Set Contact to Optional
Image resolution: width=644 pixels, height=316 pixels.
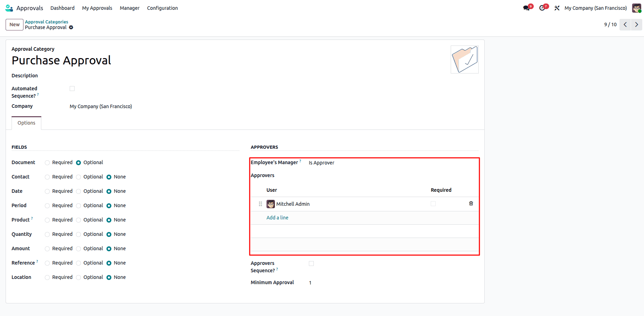click(78, 177)
